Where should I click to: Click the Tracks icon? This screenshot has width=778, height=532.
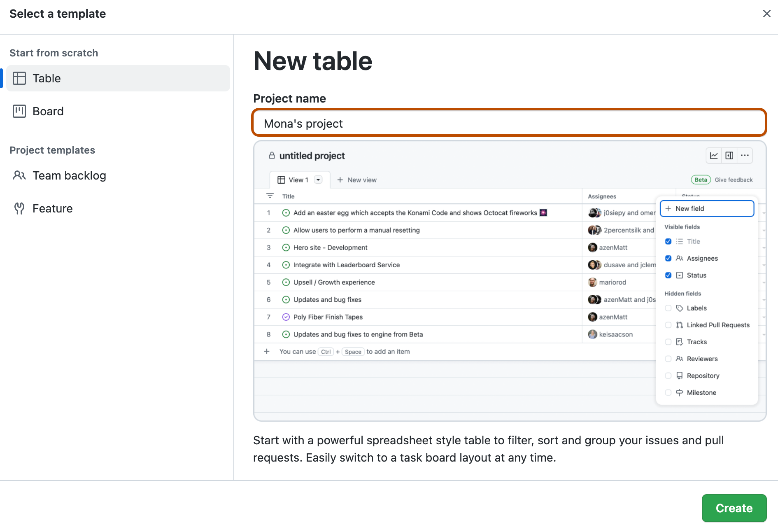pos(680,342)
